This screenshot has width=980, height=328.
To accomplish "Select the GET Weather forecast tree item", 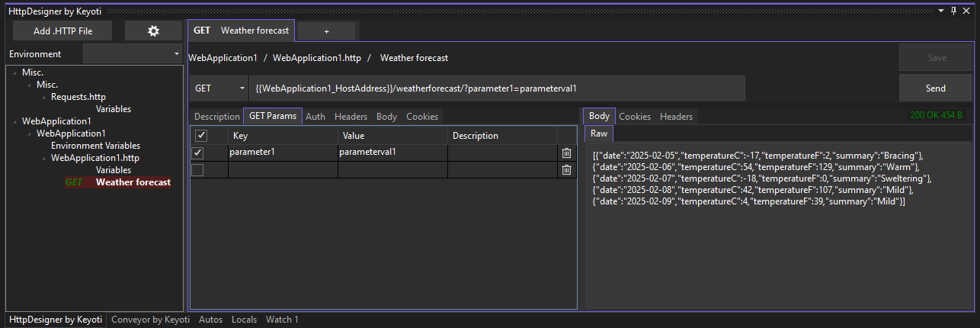I will point(118,182).
